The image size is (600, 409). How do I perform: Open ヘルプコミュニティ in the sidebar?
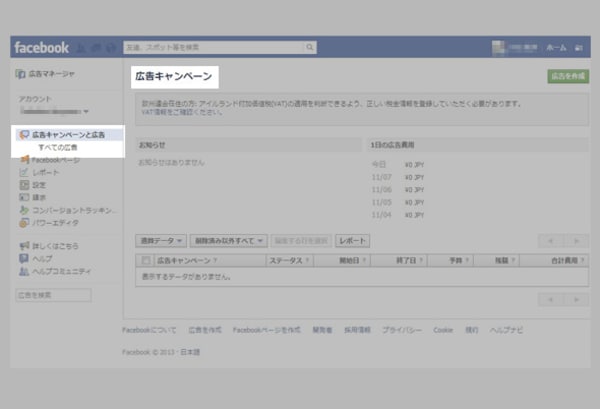55,271
